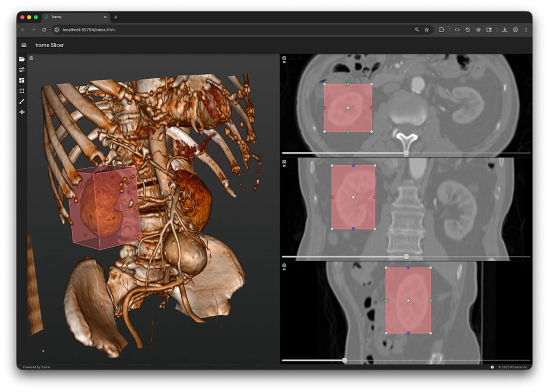Toggle the small view option under the axial camera icon
Image resolution: width=549 pixels, height=392 pixels.
tap(284, 63)
